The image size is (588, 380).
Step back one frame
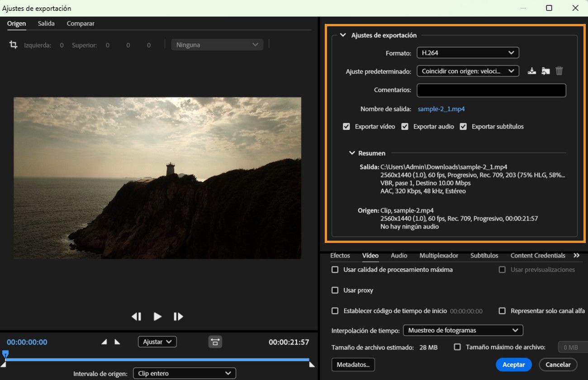coord(136,317)
